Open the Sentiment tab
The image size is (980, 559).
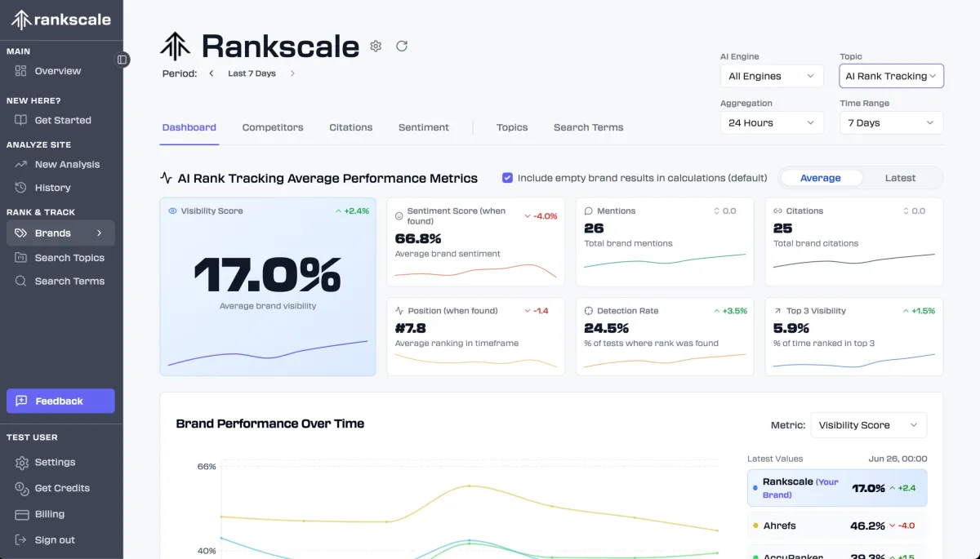423,127
